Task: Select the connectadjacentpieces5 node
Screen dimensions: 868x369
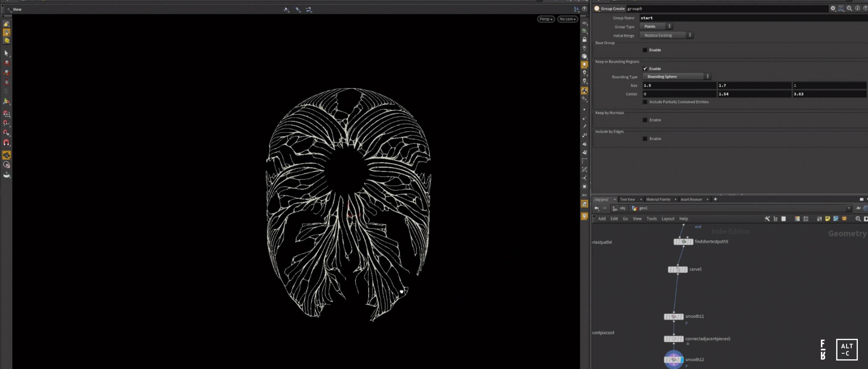Action: point(673,339)
